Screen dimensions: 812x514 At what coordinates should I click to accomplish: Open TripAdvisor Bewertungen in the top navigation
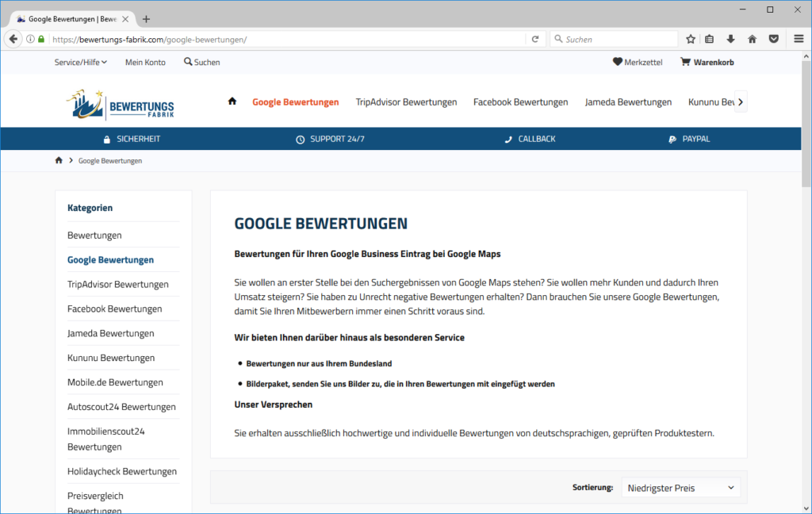point(406,102)
